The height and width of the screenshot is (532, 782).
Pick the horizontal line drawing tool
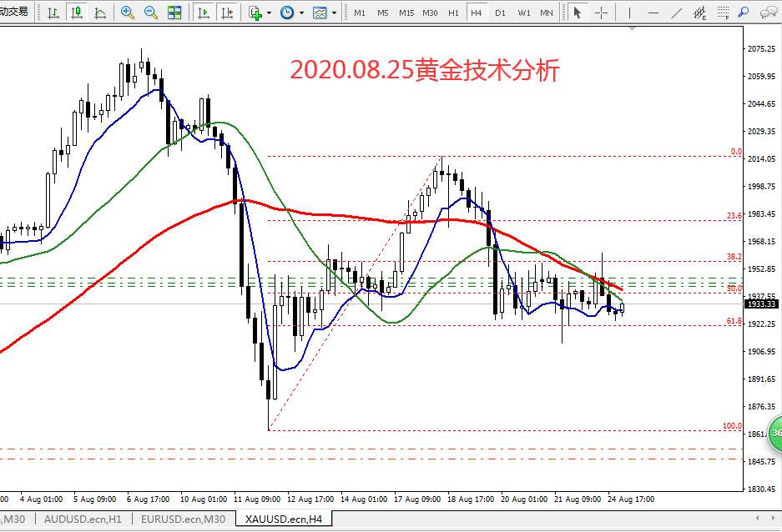[x=653, y=13]
